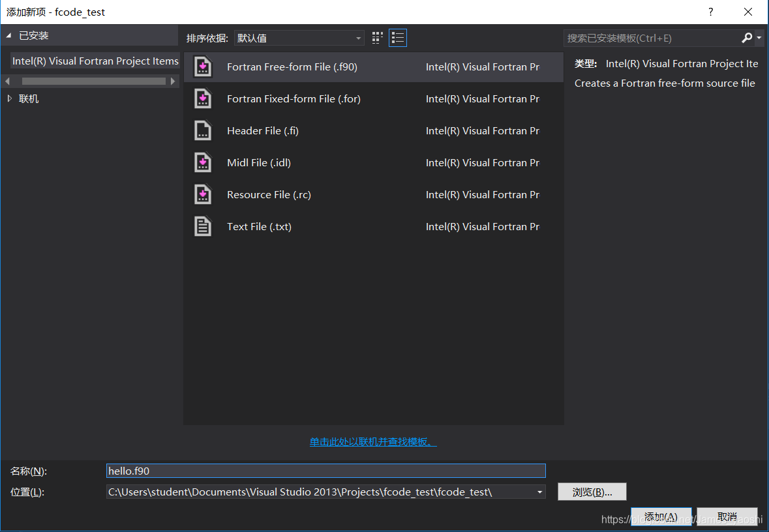Open the online template search link
769x532 pixels.
(372, 442)
